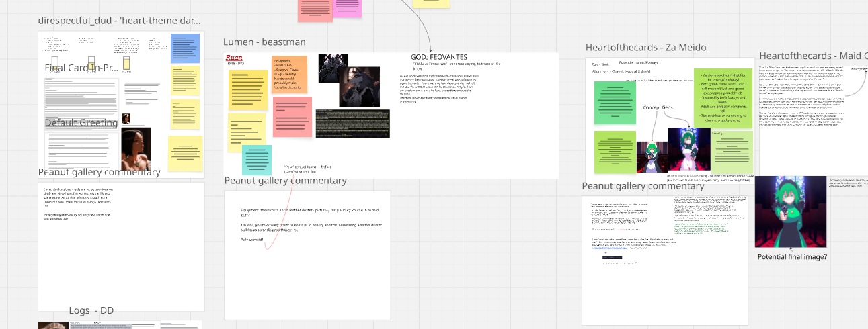Click the "Default Greeting" heading

click(x=81, y=122)
